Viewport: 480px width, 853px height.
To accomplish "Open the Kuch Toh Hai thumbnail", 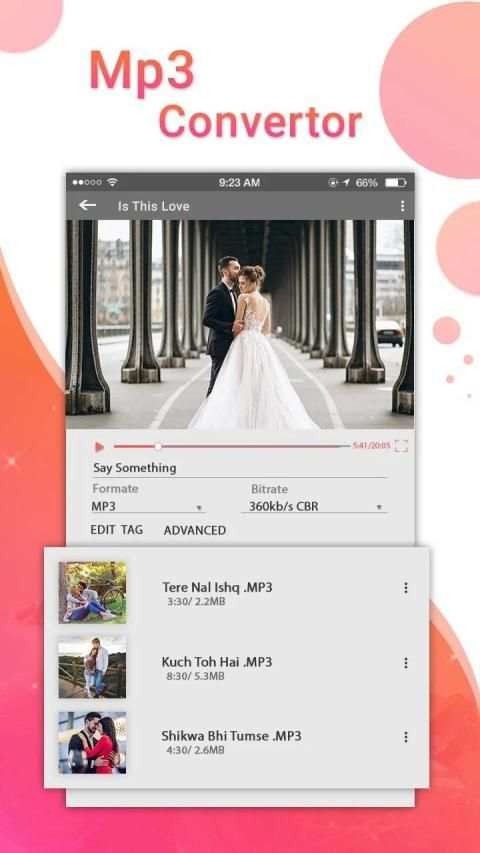I will click(x=93, y=667).
